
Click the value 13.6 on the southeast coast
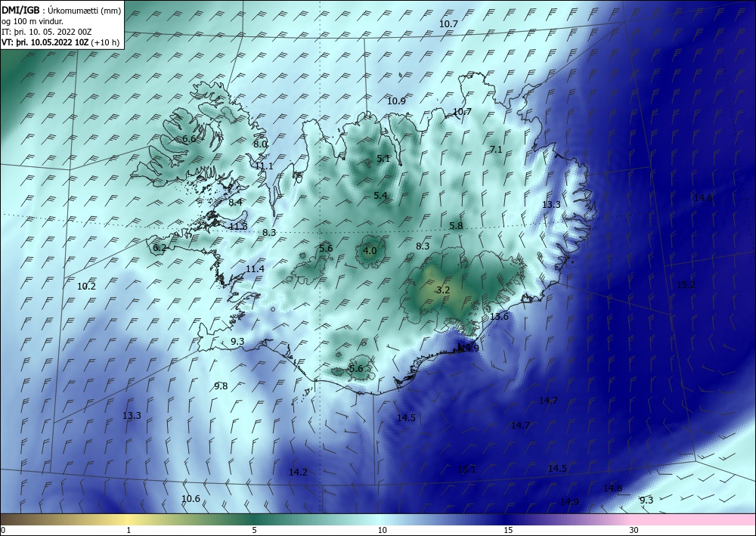coord(499,317)
